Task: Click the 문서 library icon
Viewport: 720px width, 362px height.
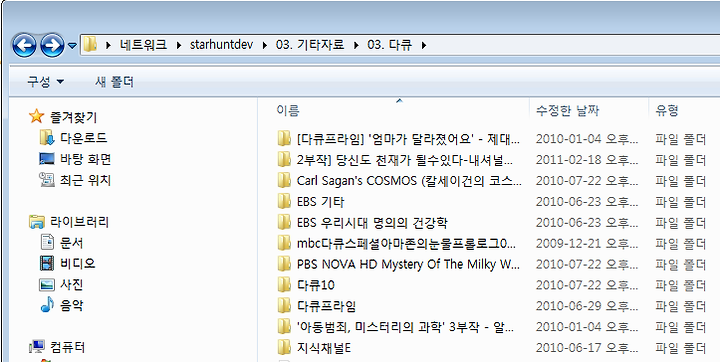Action: [47, 242]
